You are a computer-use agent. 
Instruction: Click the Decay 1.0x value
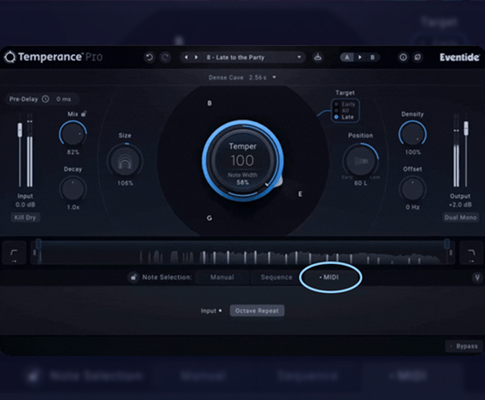coord(73,207)
